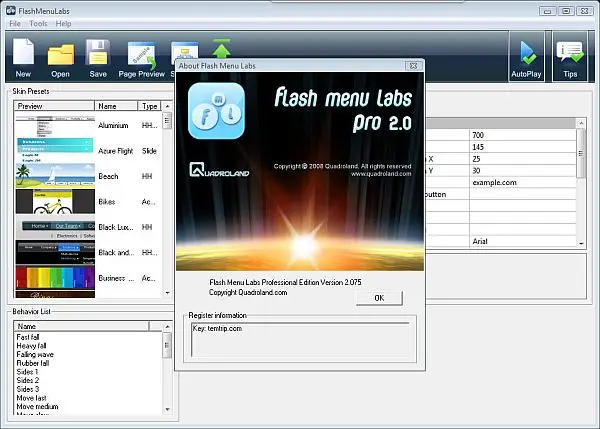Click www.quadroland.com link in About dialog
The image size is (600, 429).
tap(381, 174)
